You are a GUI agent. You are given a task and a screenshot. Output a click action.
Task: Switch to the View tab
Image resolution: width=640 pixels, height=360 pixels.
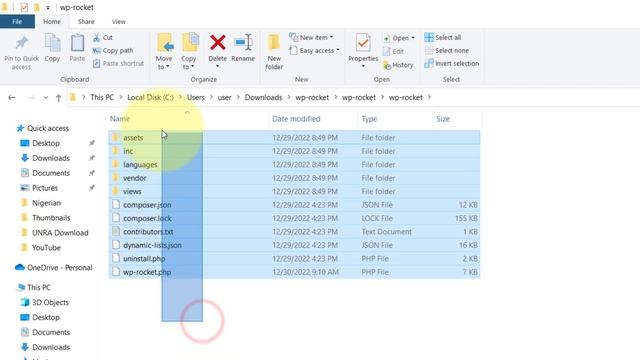click(119, 22)
